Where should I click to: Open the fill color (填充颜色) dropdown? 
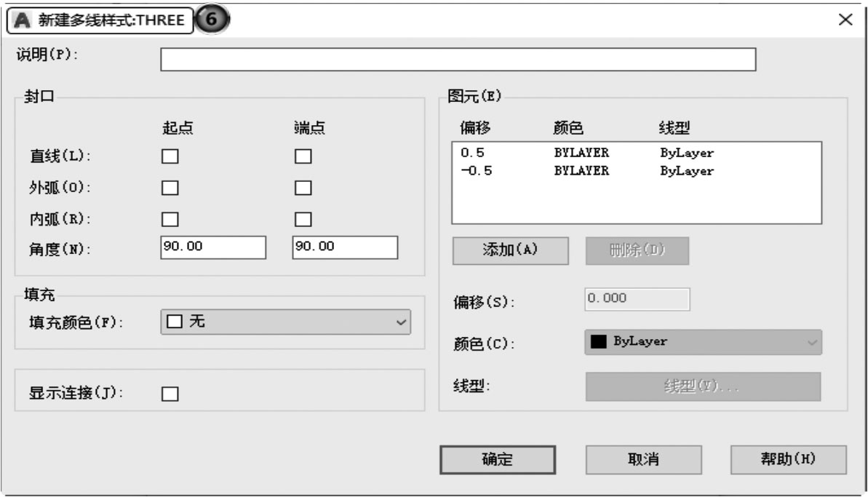[285, 322]
